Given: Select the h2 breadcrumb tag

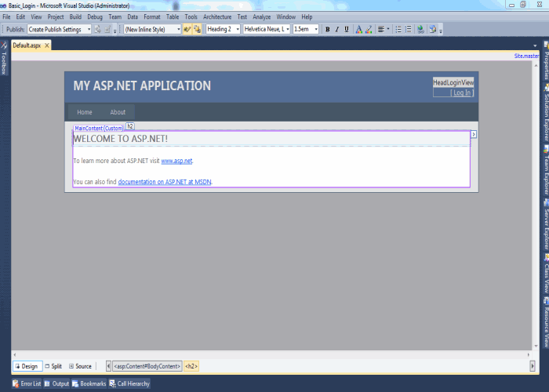Looking at the screenshot, I should pyautogui.click(x=191, y=366).
